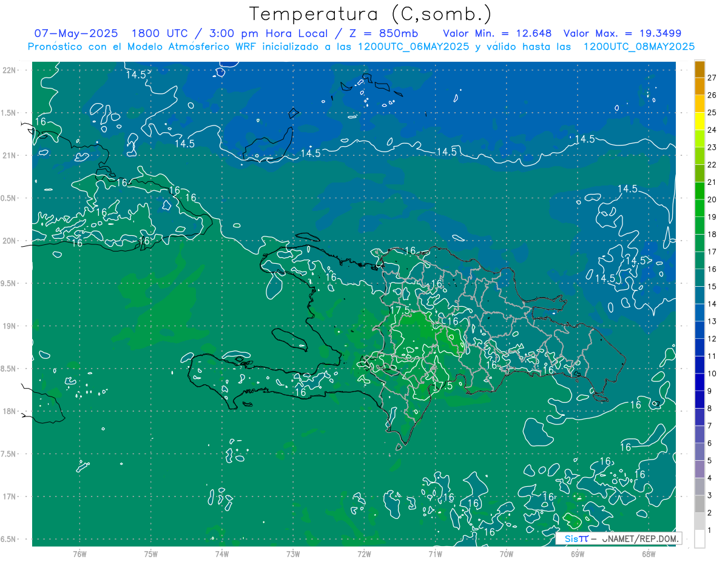Pick the gray swatch between 2 and 3
The width and height of the screenshot is (728, 562).
(699, 504)
